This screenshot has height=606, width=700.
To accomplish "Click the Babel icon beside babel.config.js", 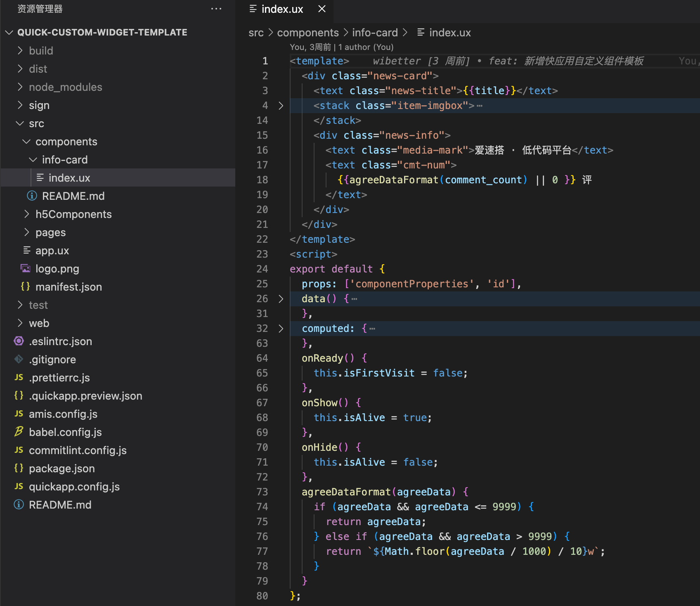I will click(x=19, y=431).
